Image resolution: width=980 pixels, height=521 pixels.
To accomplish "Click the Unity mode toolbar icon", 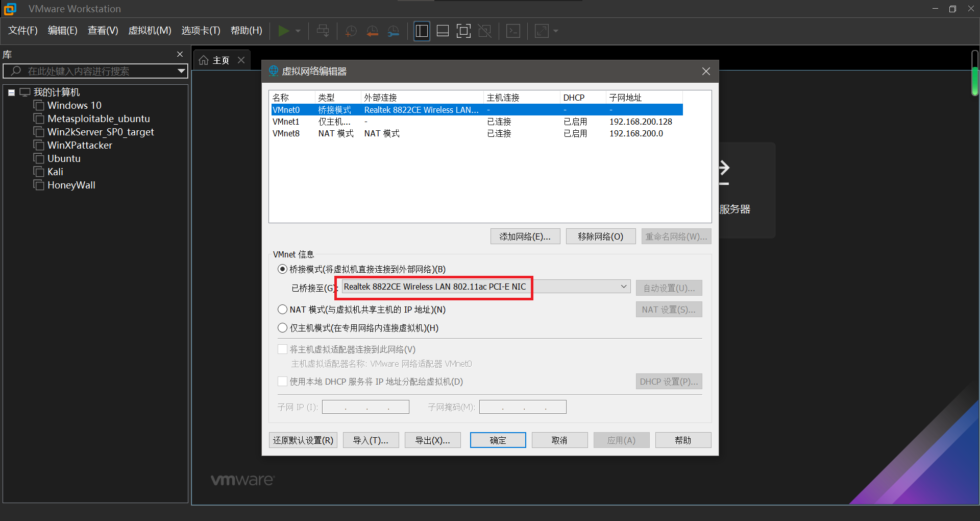I will [485, 31].
